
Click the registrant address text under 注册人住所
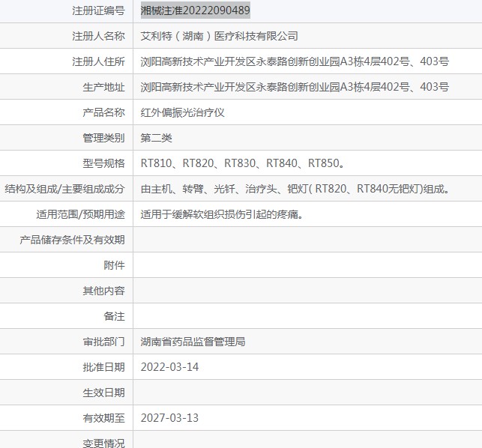click(x=295, y=61)
